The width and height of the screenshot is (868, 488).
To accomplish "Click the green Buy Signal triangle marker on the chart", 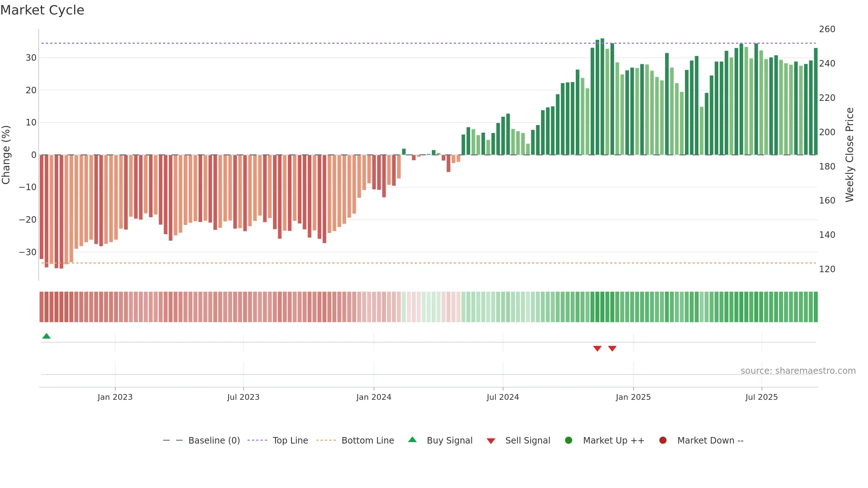I will (x=46, y=336).
